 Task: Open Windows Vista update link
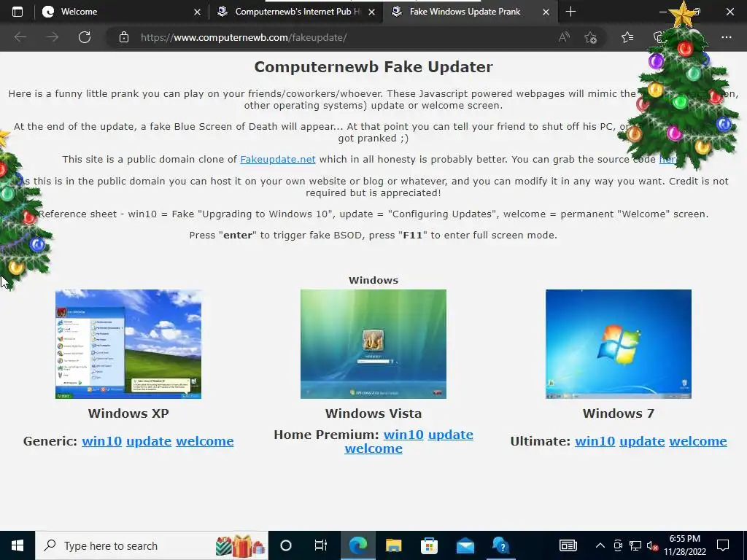pos(451,435)
